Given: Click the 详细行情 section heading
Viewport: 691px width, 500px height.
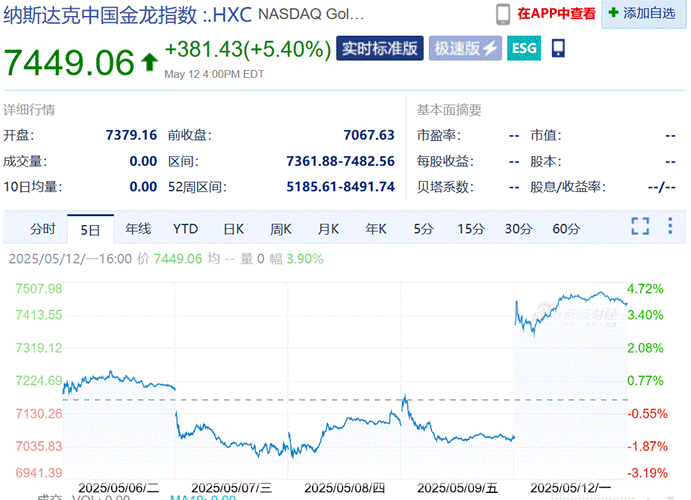Looking at the screenshot, I should coord(29,110).
